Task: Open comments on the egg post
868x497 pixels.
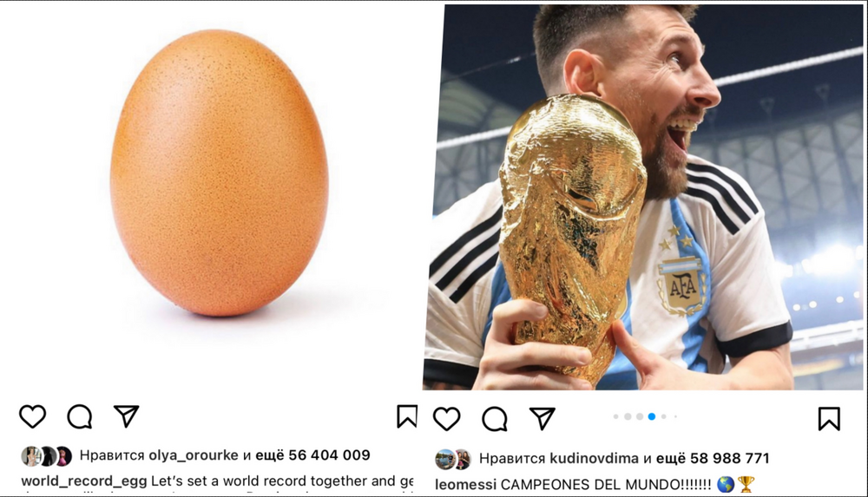Action: click(80, 416)
